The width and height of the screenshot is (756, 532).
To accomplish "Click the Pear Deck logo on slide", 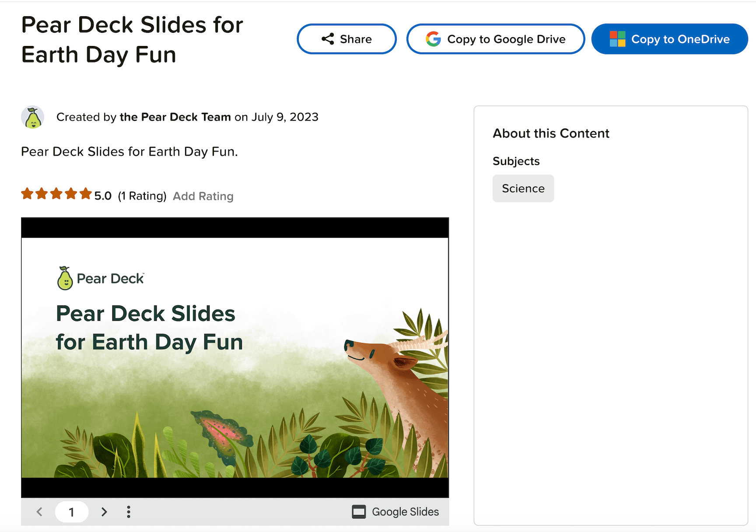I will [x=100, y=278].
